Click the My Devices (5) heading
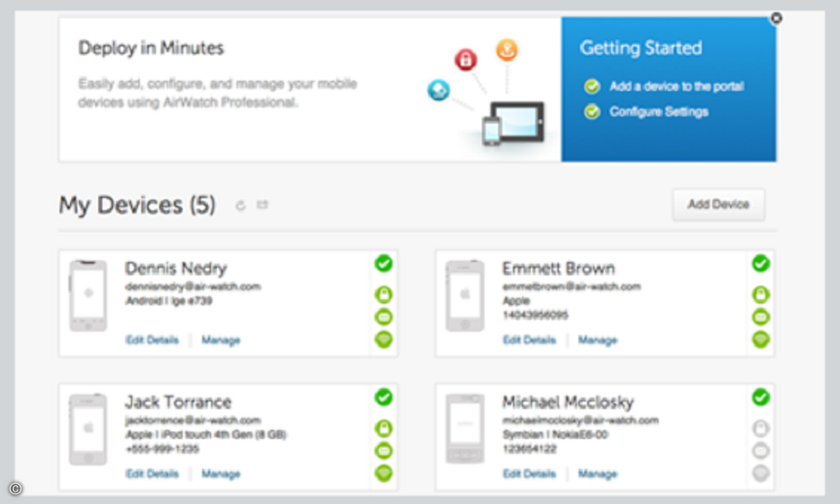This screenshot has width=840, height=504. (137, 205)
